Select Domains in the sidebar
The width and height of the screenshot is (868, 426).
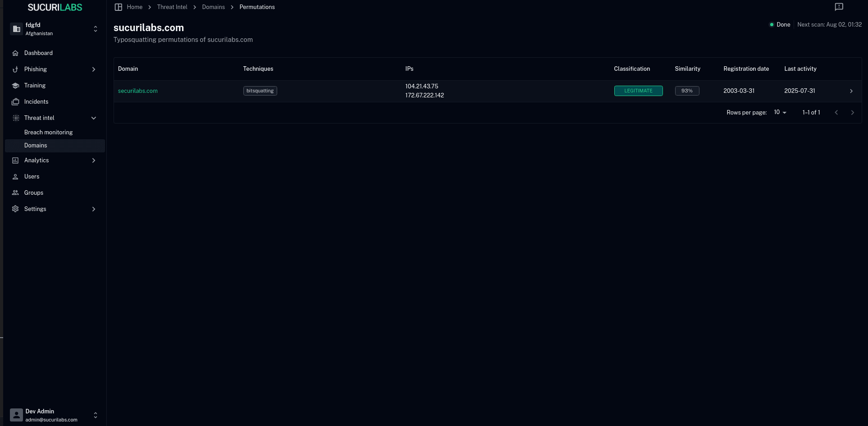[x=36, y=146]
